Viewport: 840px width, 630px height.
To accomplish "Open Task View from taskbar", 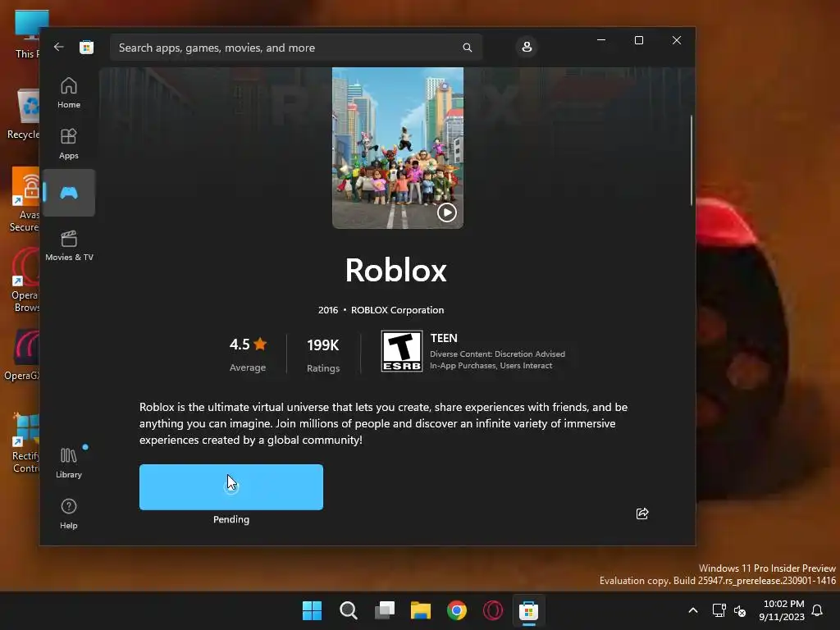I will coord(385,610).
